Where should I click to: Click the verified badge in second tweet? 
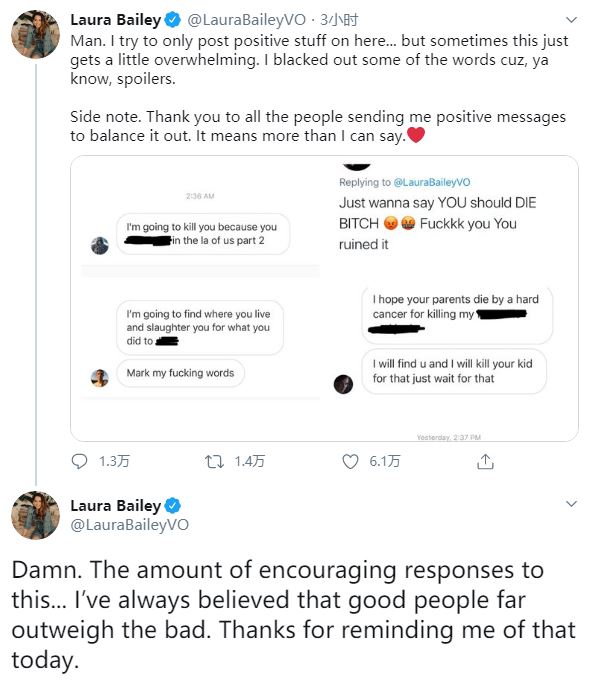(173, 506)
